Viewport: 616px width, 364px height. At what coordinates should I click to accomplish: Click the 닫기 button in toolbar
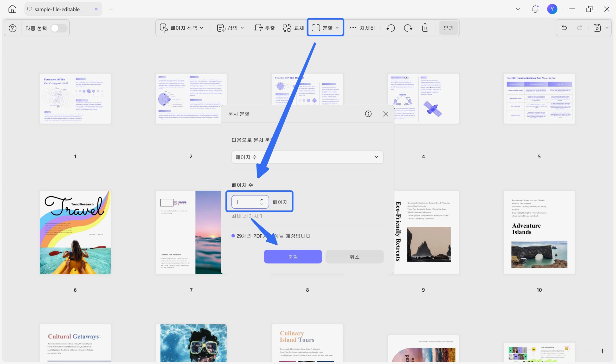click(449, 28)
